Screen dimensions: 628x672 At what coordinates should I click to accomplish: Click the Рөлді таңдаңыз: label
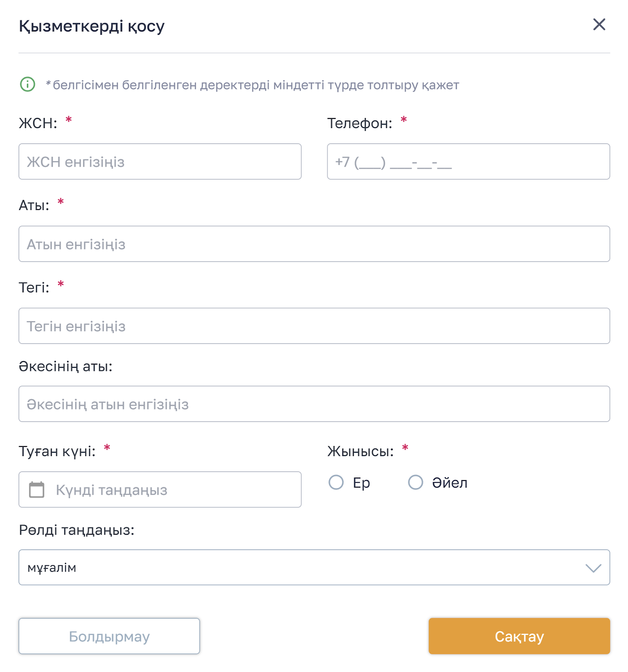pyautogui.click(x=76, y=530)
